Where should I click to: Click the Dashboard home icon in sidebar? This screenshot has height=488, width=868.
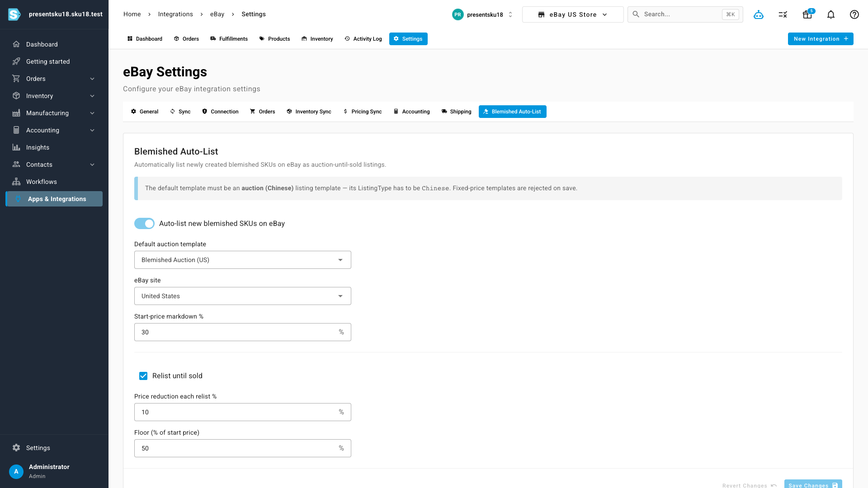16,44
